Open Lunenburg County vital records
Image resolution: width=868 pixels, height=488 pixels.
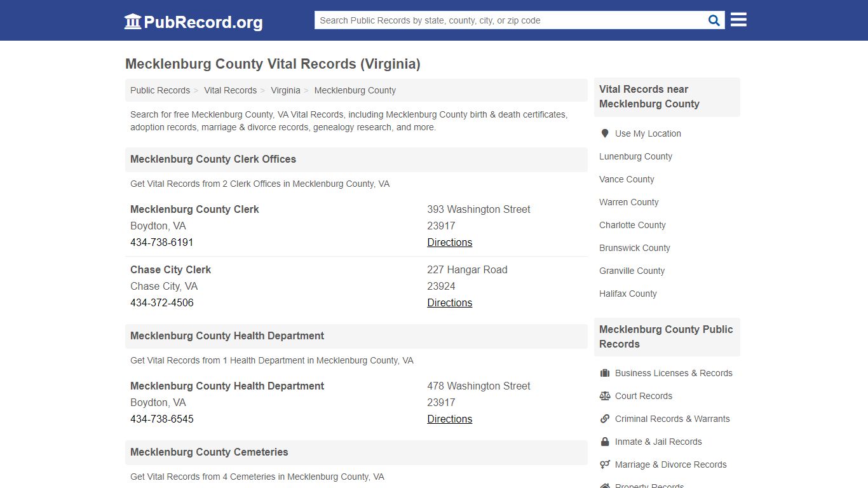[x=635, y=156]
